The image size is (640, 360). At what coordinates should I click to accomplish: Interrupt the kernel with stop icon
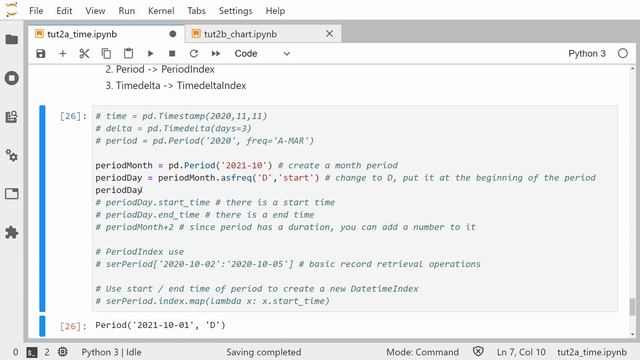[x=172, y=53]
